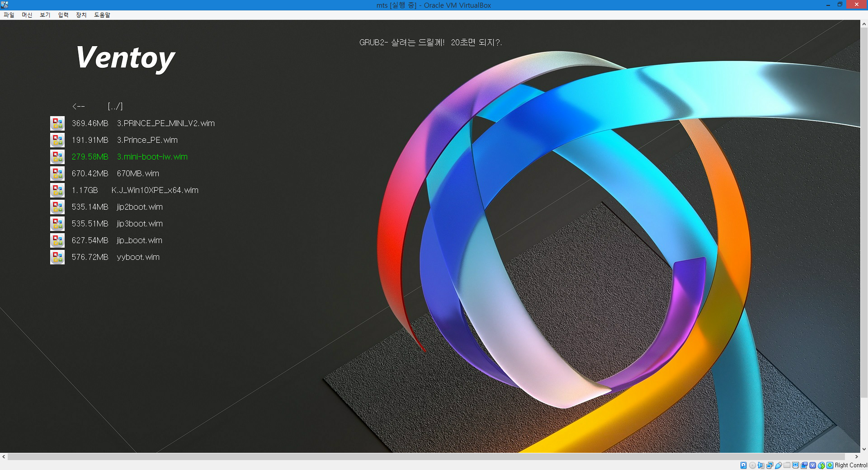Viewport: 868px width, 470px height.
Task: Open the 장치 menu
Action: [81, 15]
